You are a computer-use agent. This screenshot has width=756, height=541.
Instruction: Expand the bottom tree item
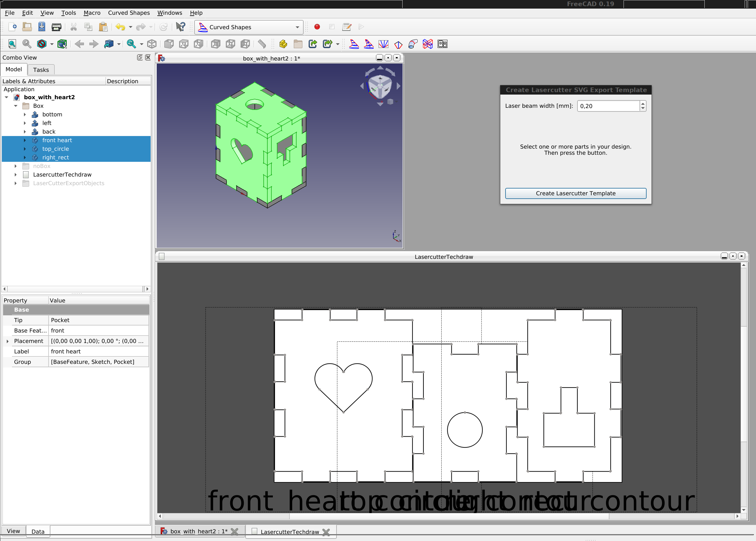pos(25,115)
